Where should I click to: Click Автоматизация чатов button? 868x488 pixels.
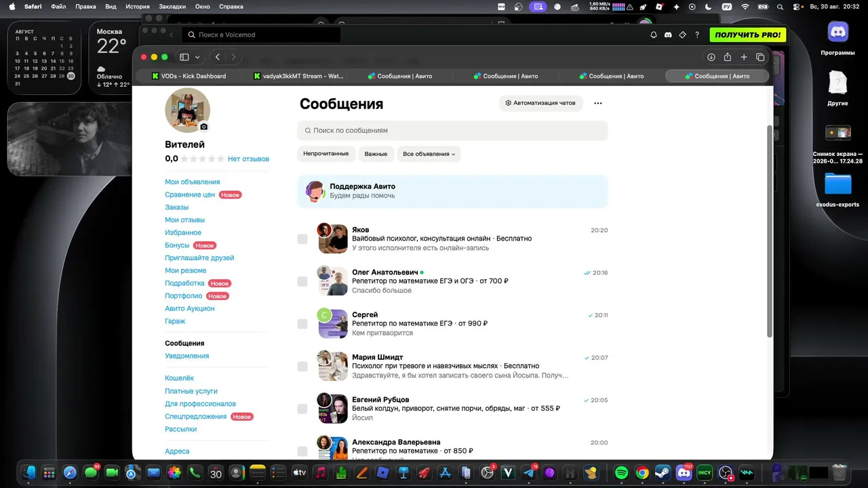(x=540, y=103)
